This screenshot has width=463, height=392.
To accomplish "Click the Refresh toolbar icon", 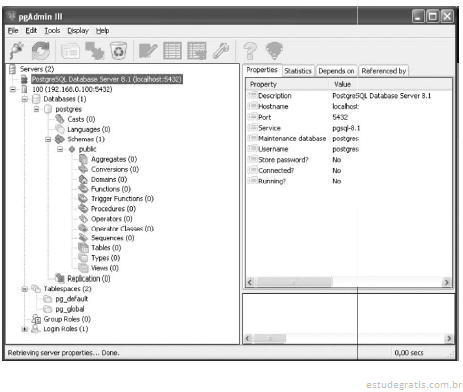I will (x=40, y=51).
